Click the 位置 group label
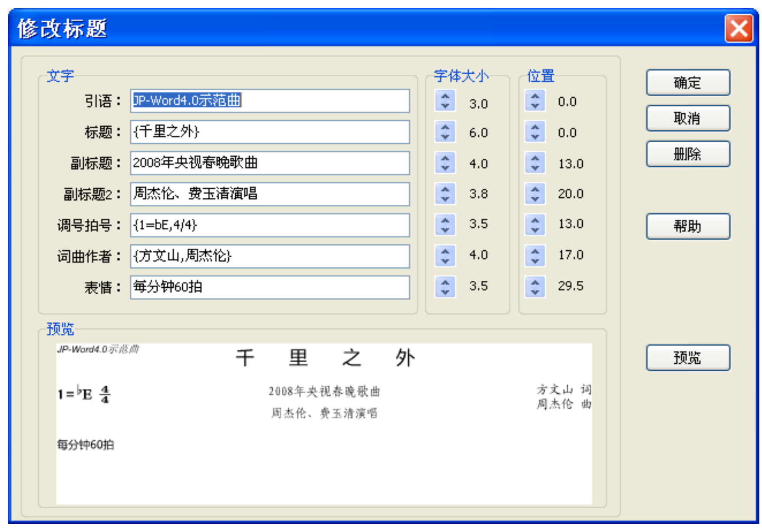Image resolution: width=762 pixels, height=532 pixels. click(x=541, y=76)
